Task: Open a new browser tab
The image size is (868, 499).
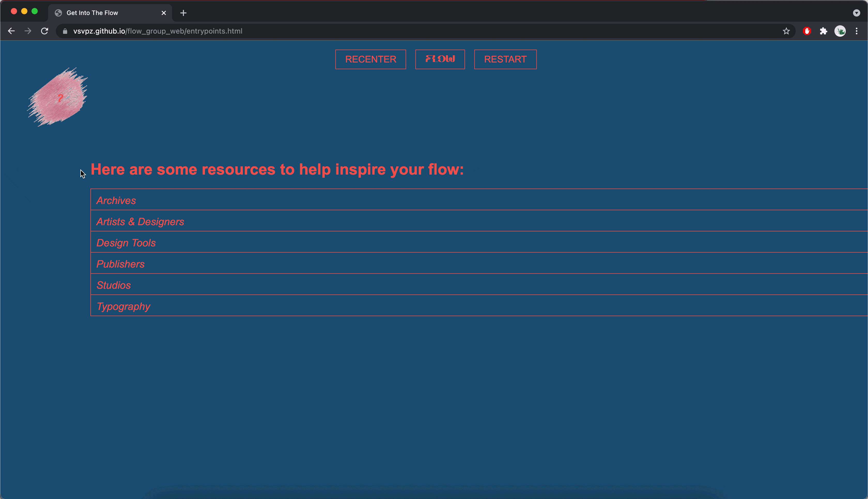Action: (183, 13)
